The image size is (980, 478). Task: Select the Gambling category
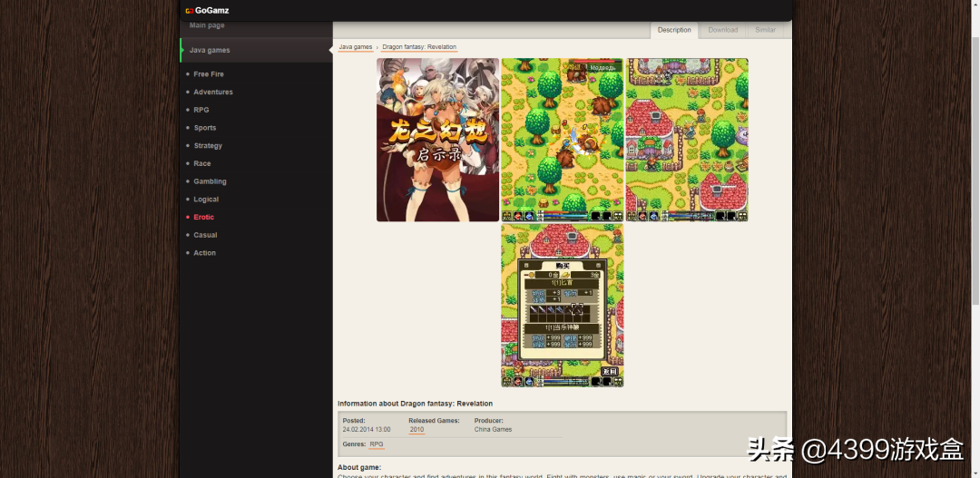click(x=210, y=181)
